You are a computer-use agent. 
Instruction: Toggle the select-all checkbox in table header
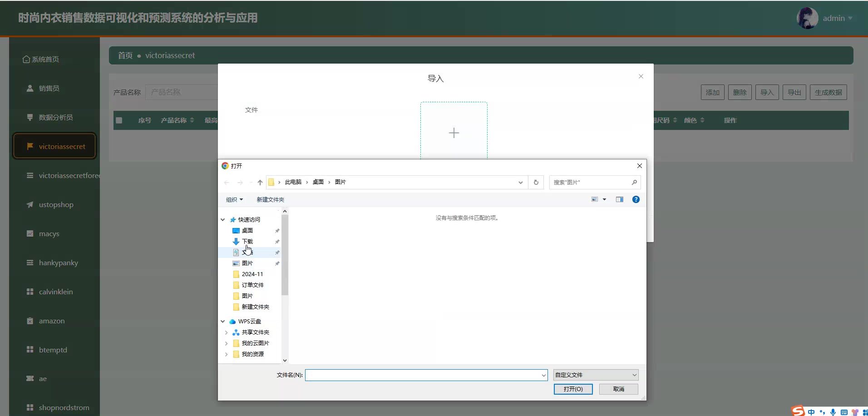pyautogui.click(x=119, y=120)
